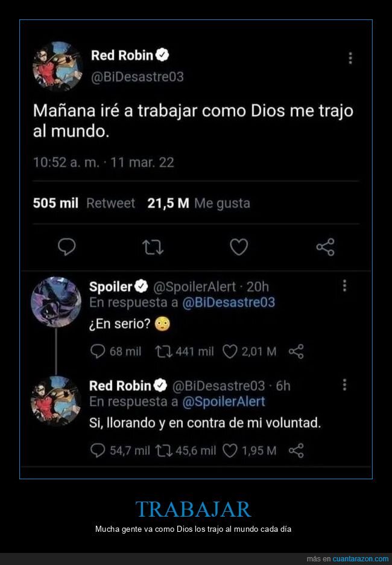Like the main tweet with heart icon
Image resolution: width=392 pixels, height=565 pixels.
click(239, 247)
